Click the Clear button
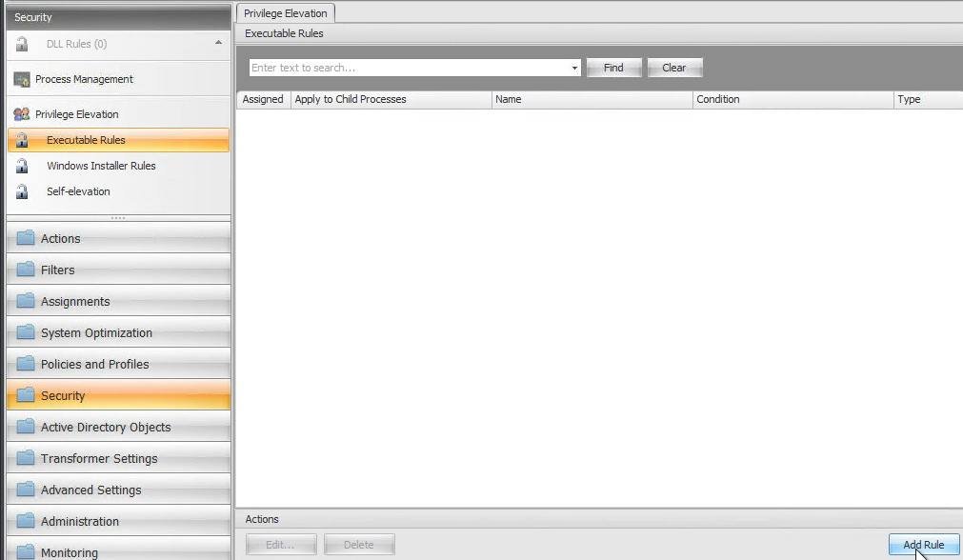This screenshot has width=963, height=560. pos(674,68)
